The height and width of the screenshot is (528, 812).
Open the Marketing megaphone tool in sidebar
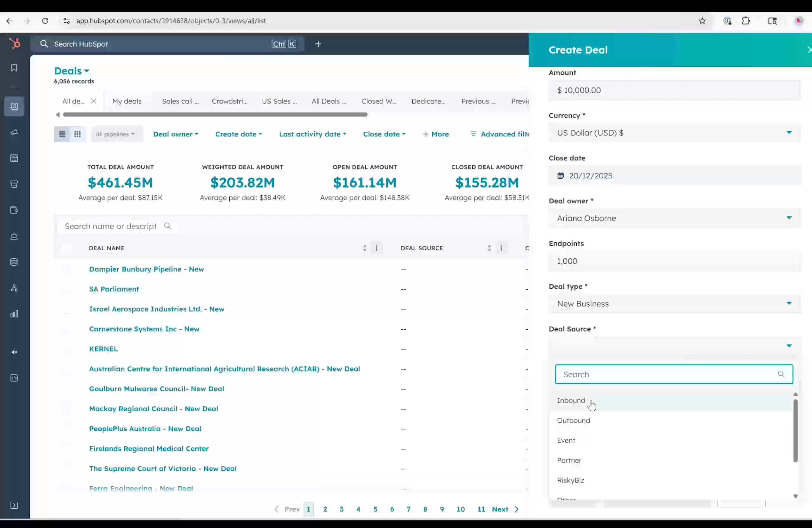tap(14, 132)
